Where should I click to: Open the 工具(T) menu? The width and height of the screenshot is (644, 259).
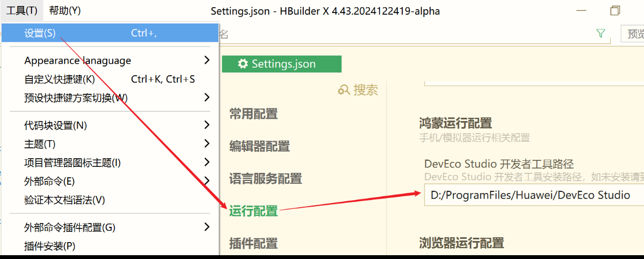coord(22,11)
